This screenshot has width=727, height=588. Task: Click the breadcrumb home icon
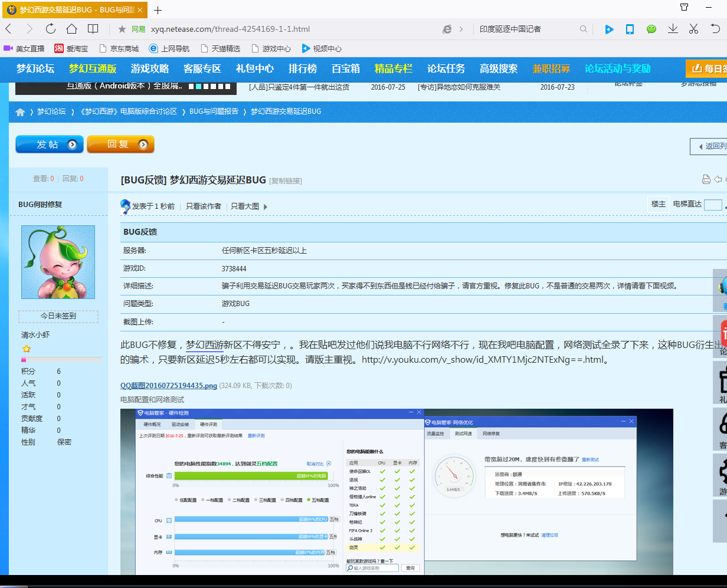coord(21,111)
